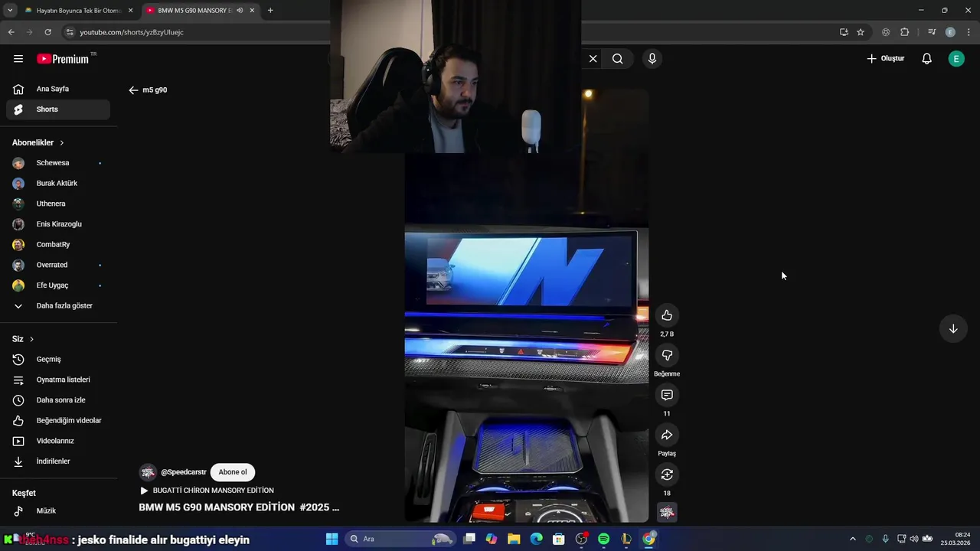980x551 pixels.
Task: Open the Chrome tab search dropdown
Action: [x=10, y=11]
